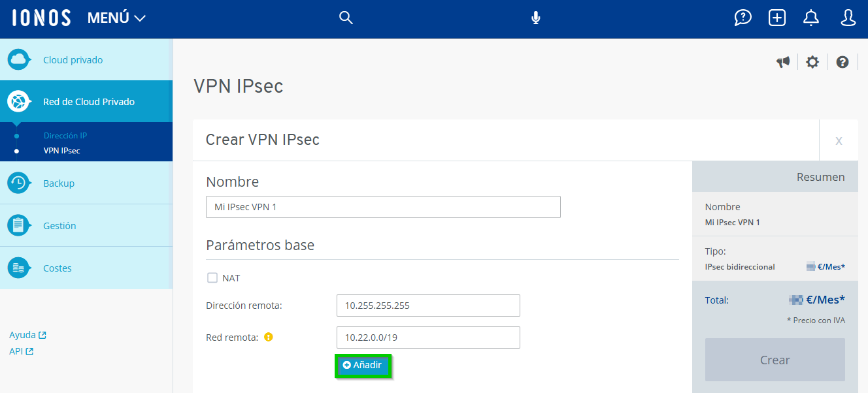The height and width of the screenshot is (393, 868).
Task: Open the Costes icon in sidebar
Action: 19,268
